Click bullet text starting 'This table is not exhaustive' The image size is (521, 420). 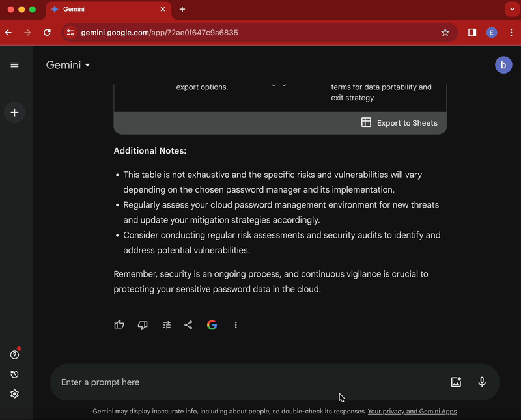(x=272, y=182)
